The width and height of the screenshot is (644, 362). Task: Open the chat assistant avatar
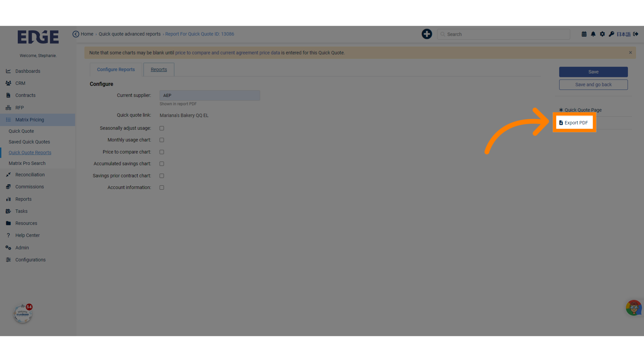pos(634,308)
